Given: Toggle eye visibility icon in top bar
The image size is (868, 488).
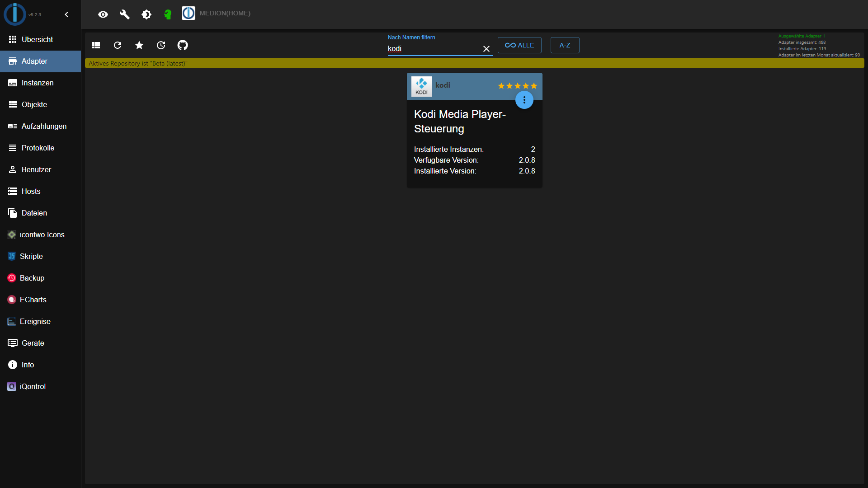Looking at the screenshot, I should pyautogui.click(x=103, y=14).
